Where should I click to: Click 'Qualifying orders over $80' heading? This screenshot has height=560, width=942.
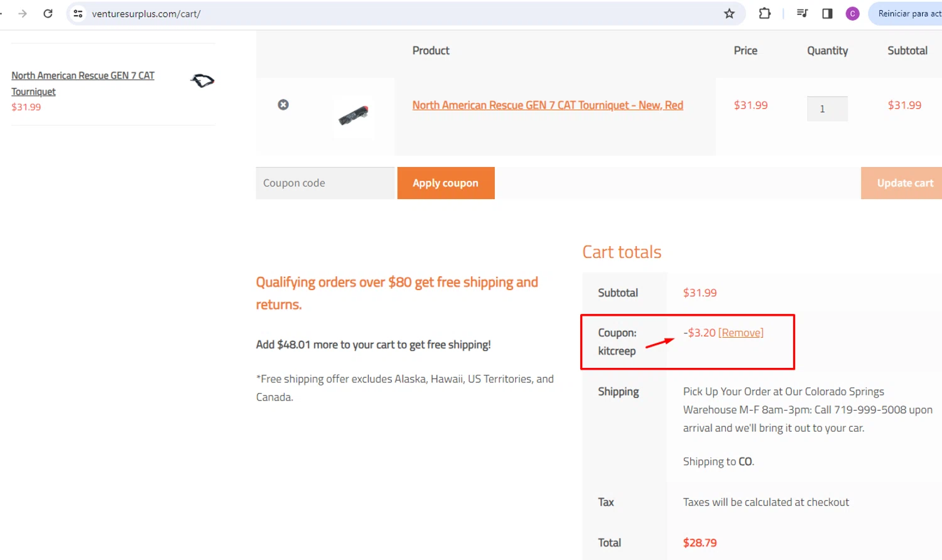tap(397, 293)
